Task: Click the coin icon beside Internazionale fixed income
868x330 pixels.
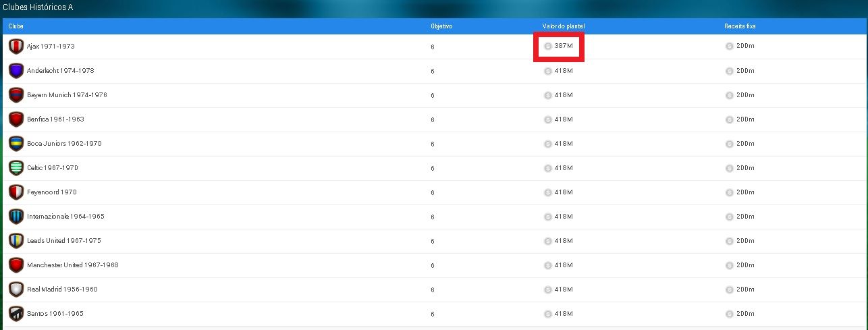Action: 729,217
